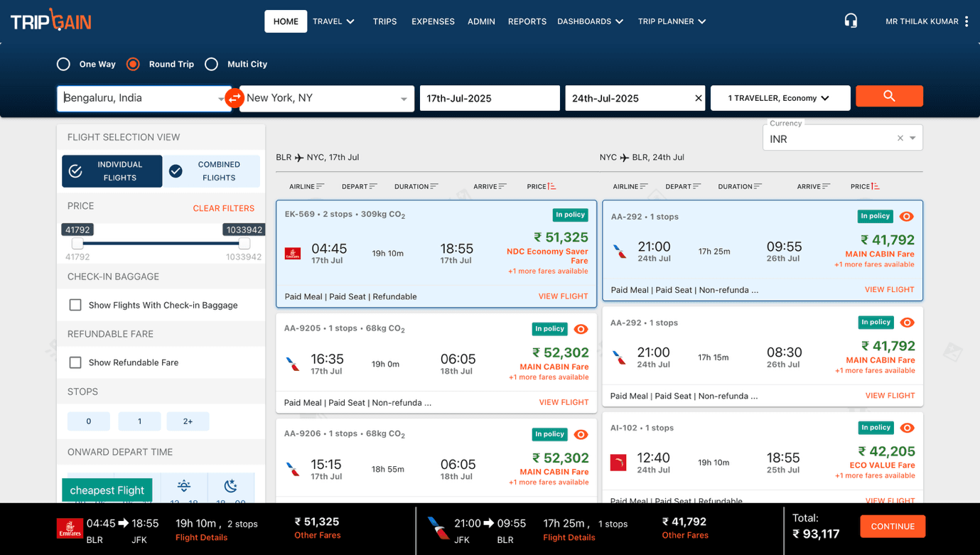Select Round Trip option
The height and width of the screenshot is (555, 980).
pyautogui.click(x=133, y=64)
